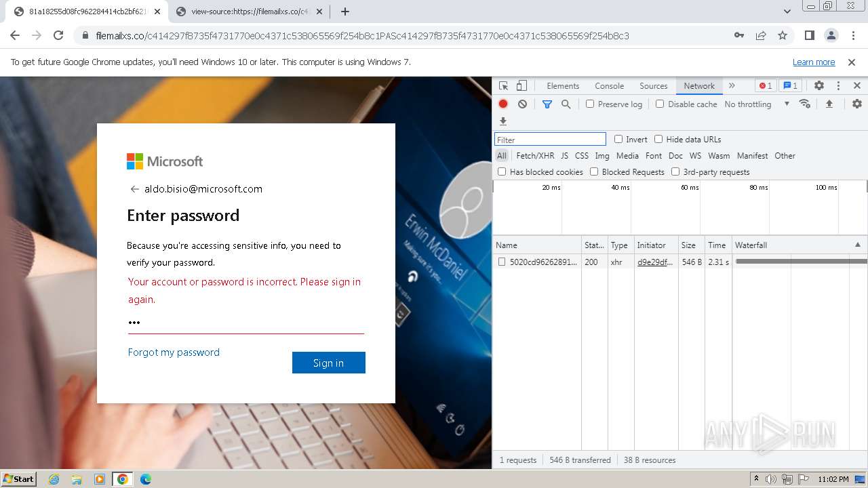Filter requests by JS type
This screenshot has height=488, width=868.
[564, 156]
